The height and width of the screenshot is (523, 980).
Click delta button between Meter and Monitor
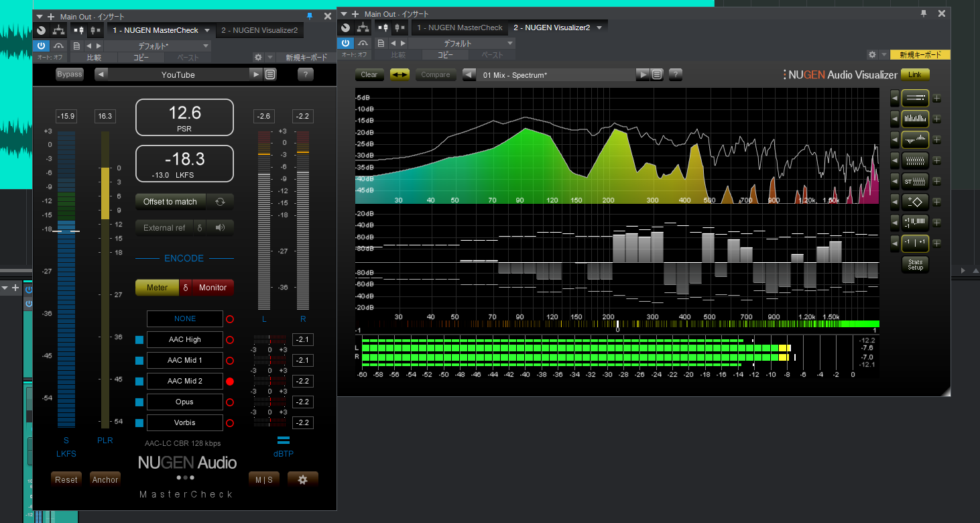click(x=186, y=288)
